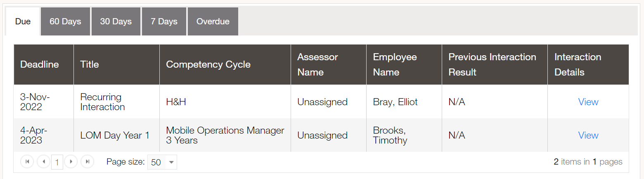Open the Page size dropdown arrow
The width and height of the screenshot is (644, 179).
pos(171,162)
